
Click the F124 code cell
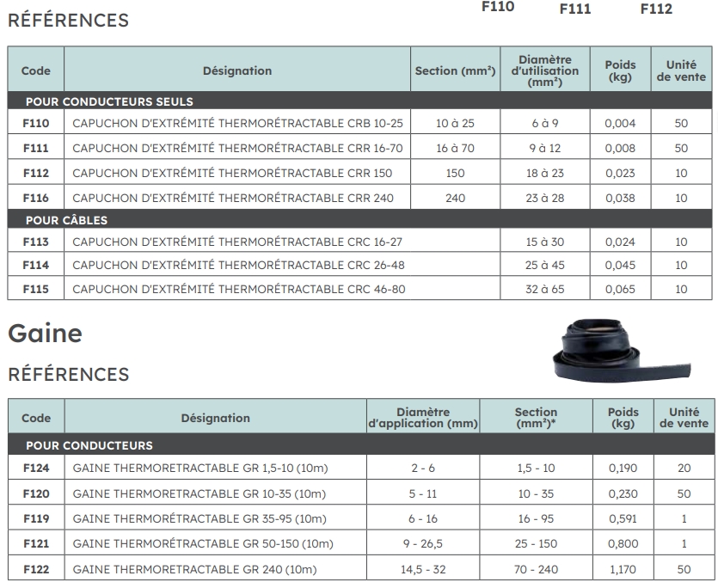36,469
